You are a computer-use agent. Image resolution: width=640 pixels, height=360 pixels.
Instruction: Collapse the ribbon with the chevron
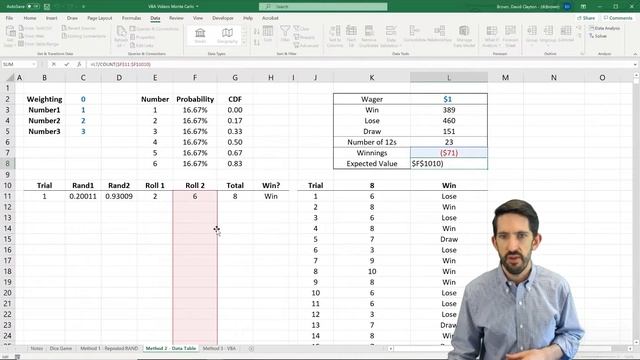click(635, 54)
